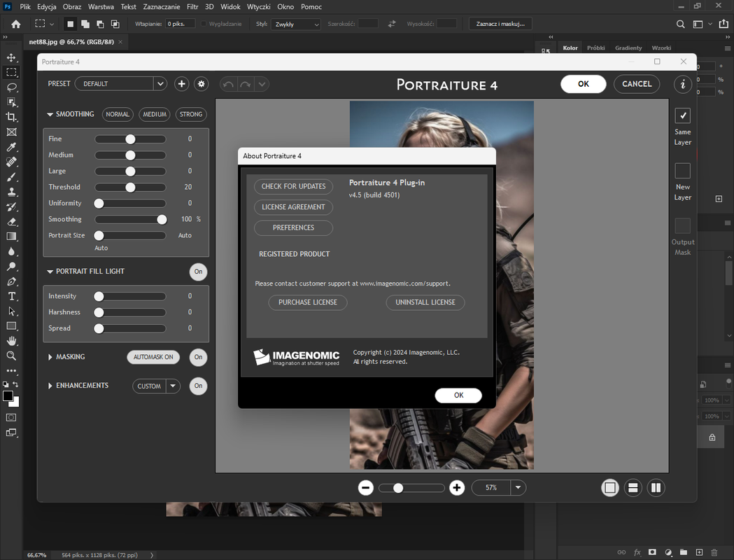Image resolution: width=734 pixels, height=560 pixels.
Task: Check the New Layer checkbox
Action: [682, 170]
